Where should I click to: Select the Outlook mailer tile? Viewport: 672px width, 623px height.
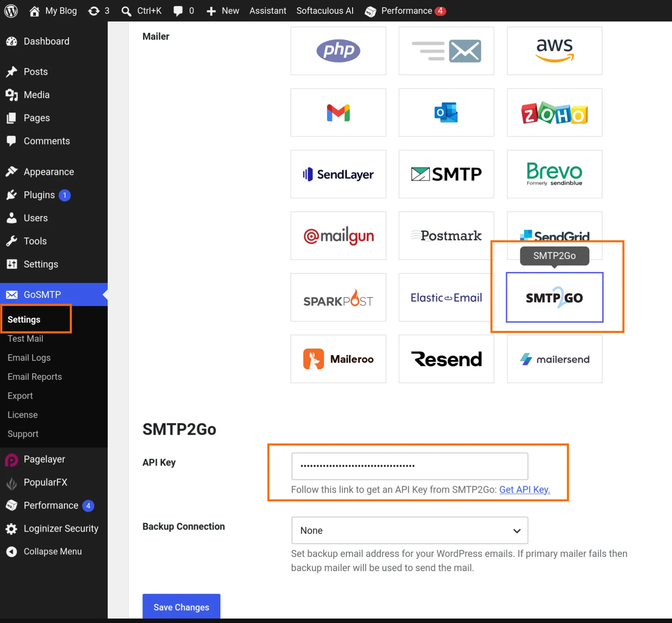coord(446,113)
